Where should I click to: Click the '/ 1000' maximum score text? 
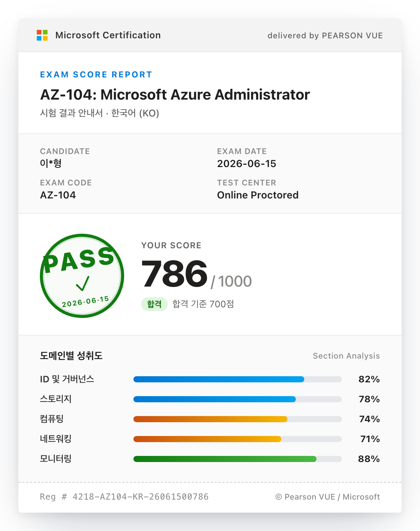tap(231, 282)
